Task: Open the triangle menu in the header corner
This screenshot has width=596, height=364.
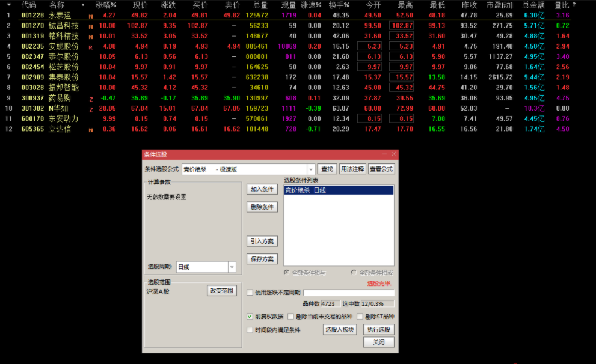Action: (8, 4)
